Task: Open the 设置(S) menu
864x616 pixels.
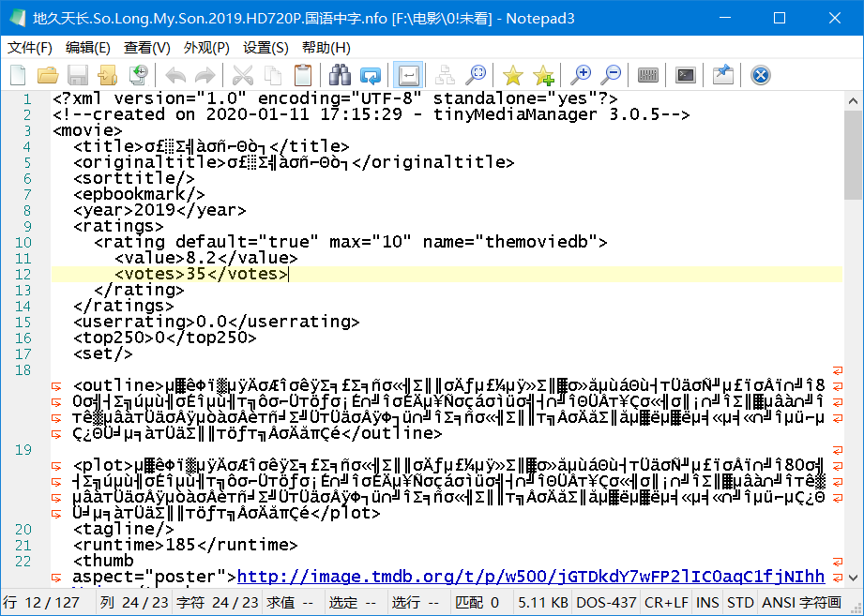Action: coord(265,48)
